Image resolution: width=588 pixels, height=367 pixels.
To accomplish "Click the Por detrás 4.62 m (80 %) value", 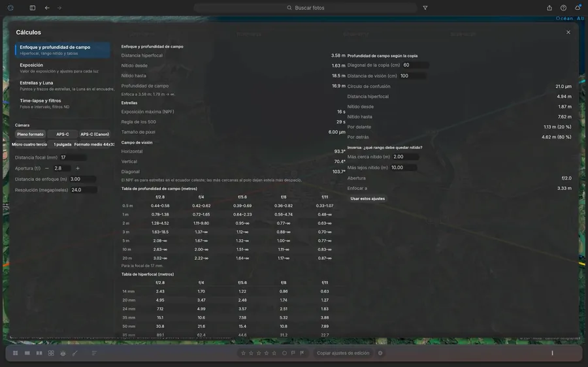I will 557,137.
